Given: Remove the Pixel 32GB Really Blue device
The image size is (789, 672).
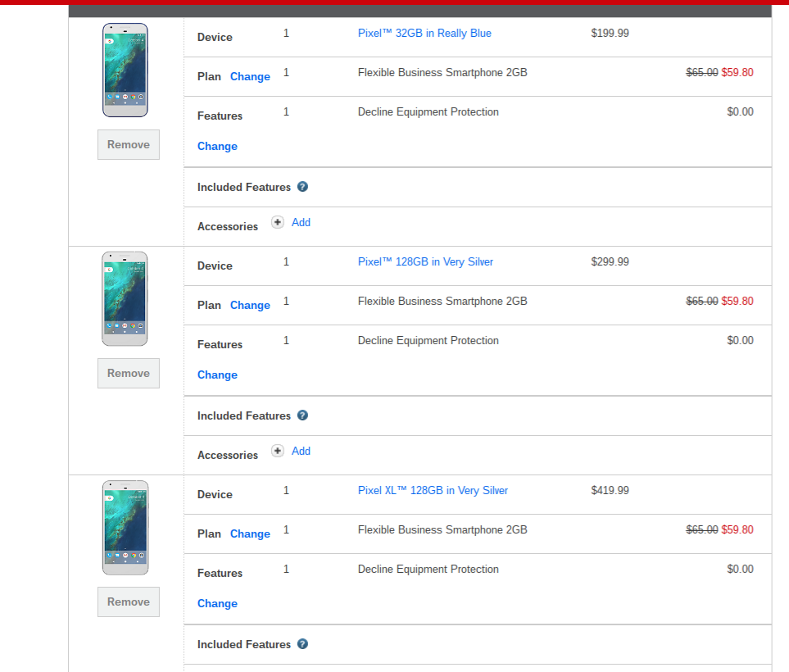Looking at the screenshot, I should (129, 145).
